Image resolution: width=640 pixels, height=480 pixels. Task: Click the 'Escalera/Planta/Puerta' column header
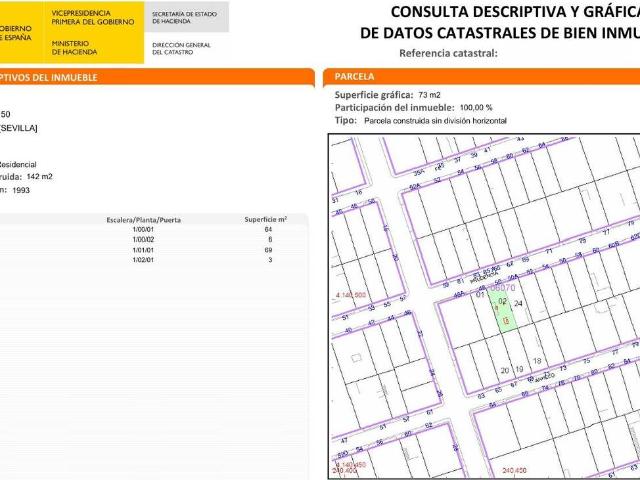[143, 220]
